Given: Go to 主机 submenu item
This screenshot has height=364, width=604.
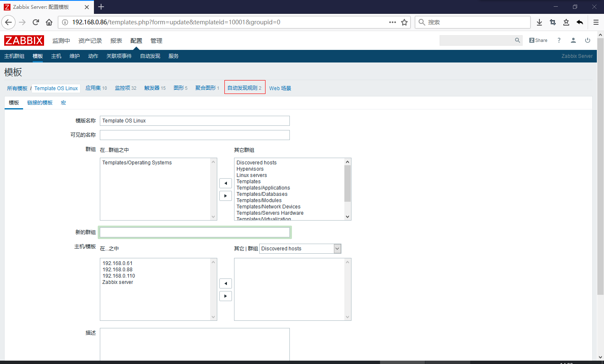Looking at the screenshot, I should tap(56, 56).
